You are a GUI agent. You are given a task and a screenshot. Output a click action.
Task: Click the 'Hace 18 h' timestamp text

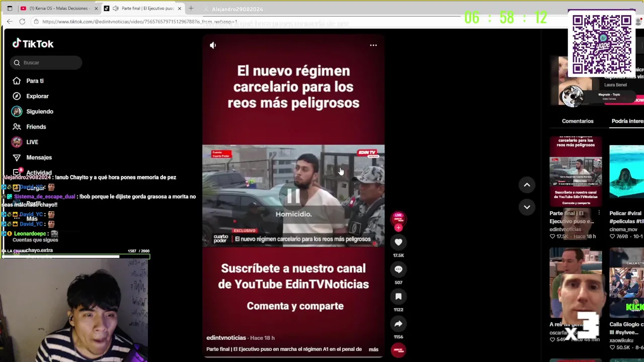pyautogui.click(x=264, y=338)
